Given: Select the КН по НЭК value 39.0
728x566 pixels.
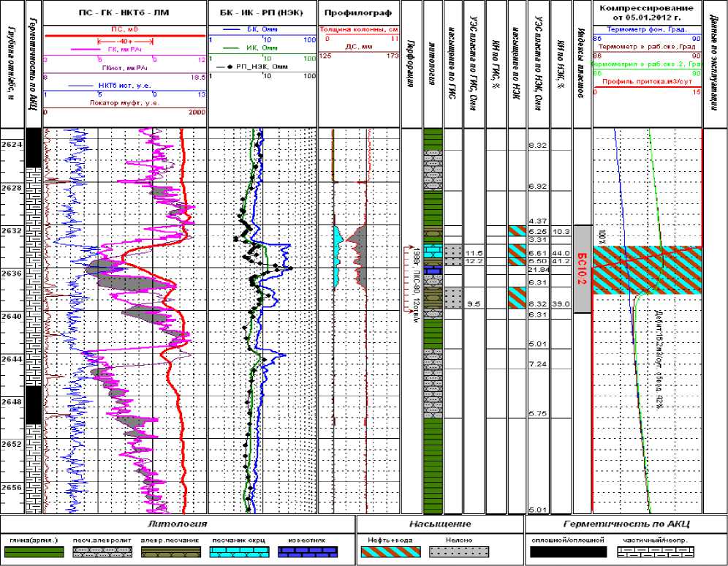Looking at the screenshot, I should [561, 304].
